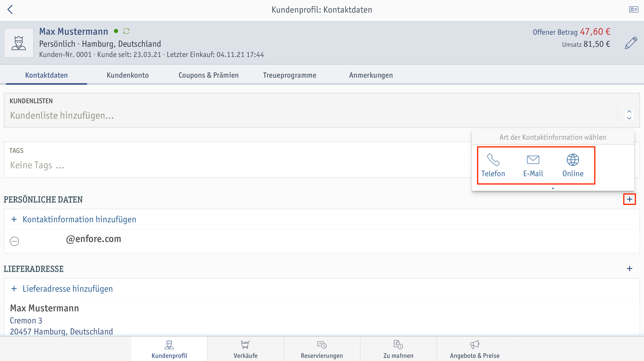Choose Telefon contact type

pyautogui.click(x=493, y=165)
